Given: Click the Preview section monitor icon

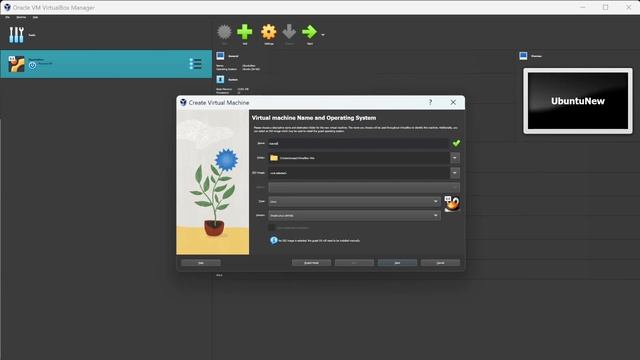Looking at the screenshot, I should click(x=523, y=56).
